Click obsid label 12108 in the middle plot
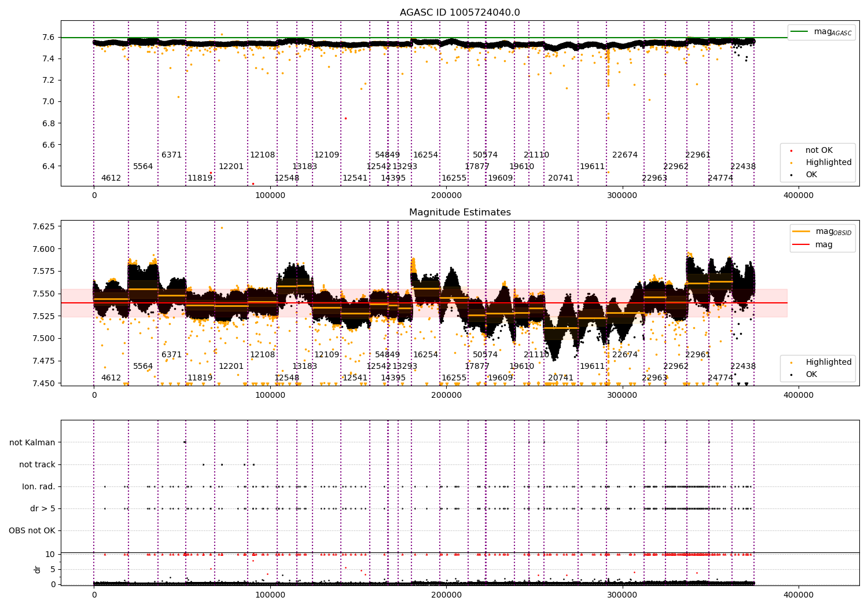 [262, 354]
